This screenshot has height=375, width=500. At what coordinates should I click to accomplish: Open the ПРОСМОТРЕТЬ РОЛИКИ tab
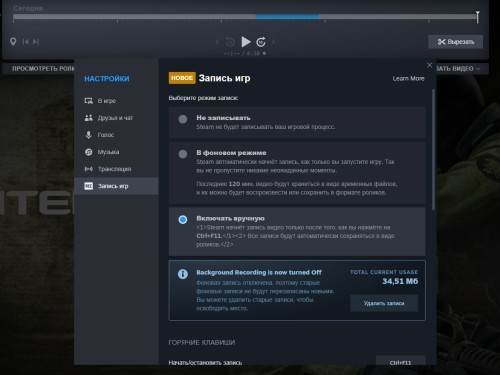43,69
